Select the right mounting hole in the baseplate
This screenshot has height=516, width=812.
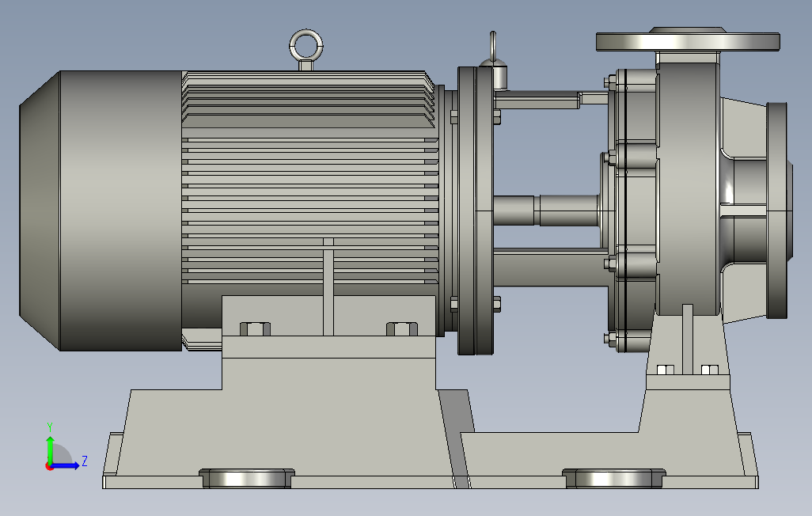point(613,479)
